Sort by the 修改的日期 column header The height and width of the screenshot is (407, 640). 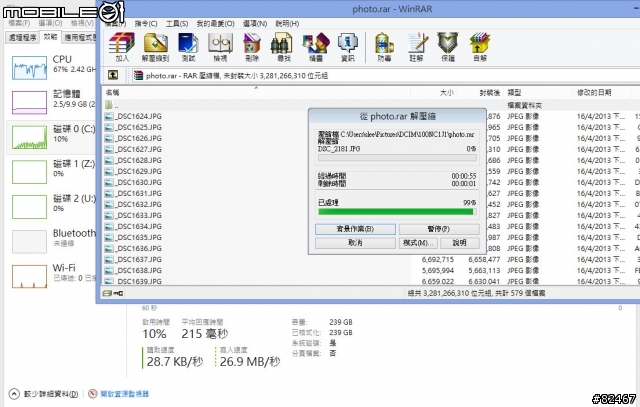click(x=602, y=93)
